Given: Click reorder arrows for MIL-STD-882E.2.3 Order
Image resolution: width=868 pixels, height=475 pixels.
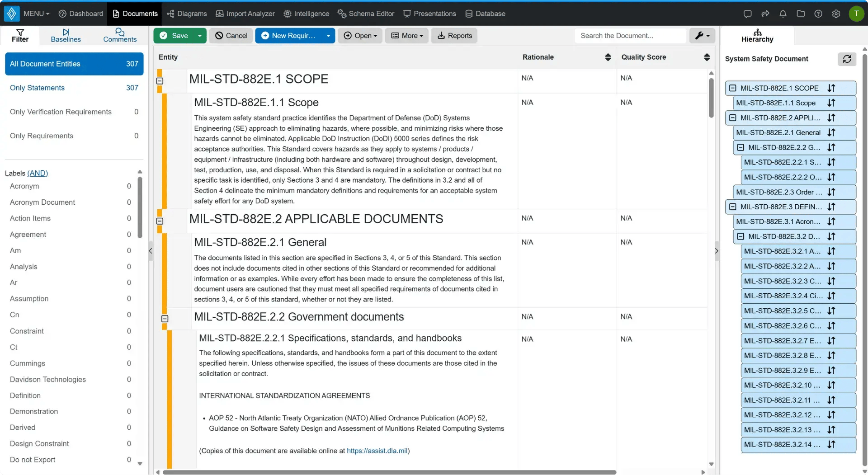Looking at the screenshot, I should pyautogui.click(x=831, y=192).
